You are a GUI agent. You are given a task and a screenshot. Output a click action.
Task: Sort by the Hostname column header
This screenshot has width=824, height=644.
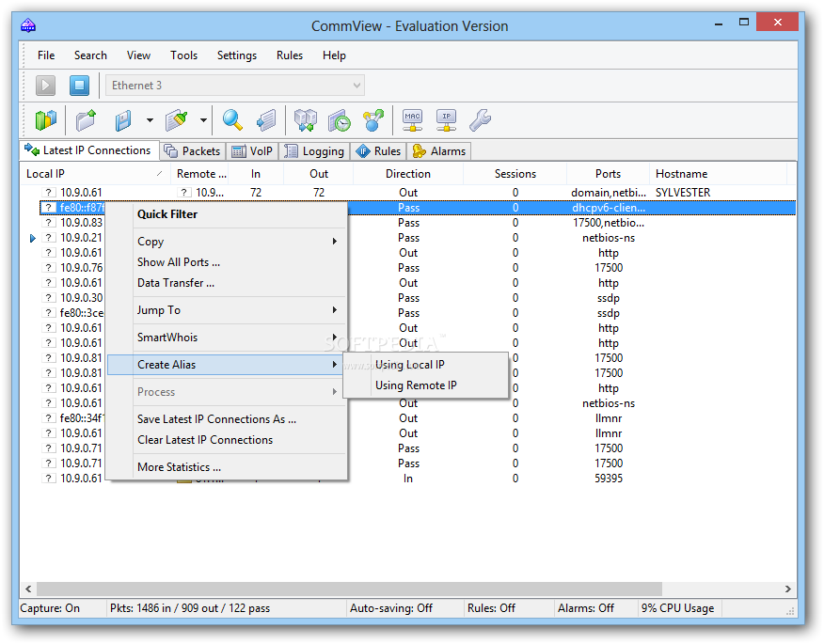click(x=718, y=174)
